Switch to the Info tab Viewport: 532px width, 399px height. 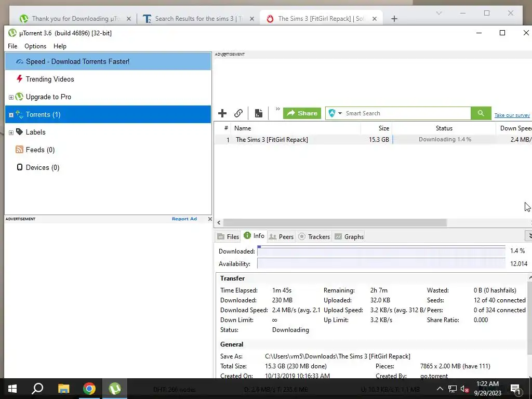click(x=254, y=236)
